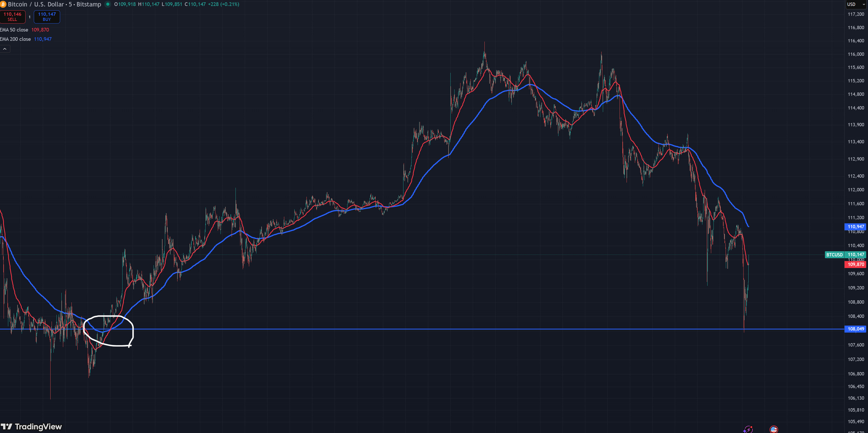The height and width of the screenshot is (433, 868).
Task: Click the TradingView logo
Action: click(31, 427)
